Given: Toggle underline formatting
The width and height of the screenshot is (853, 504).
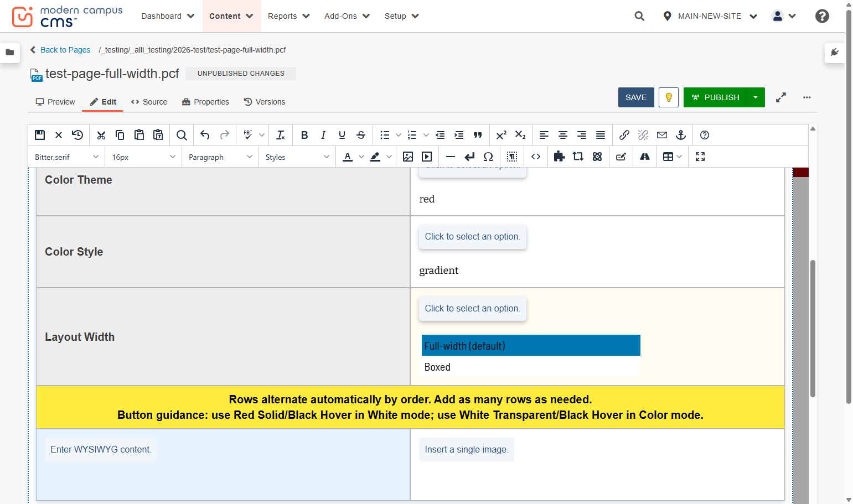Looking at the screenshot, I should (342, 135).
